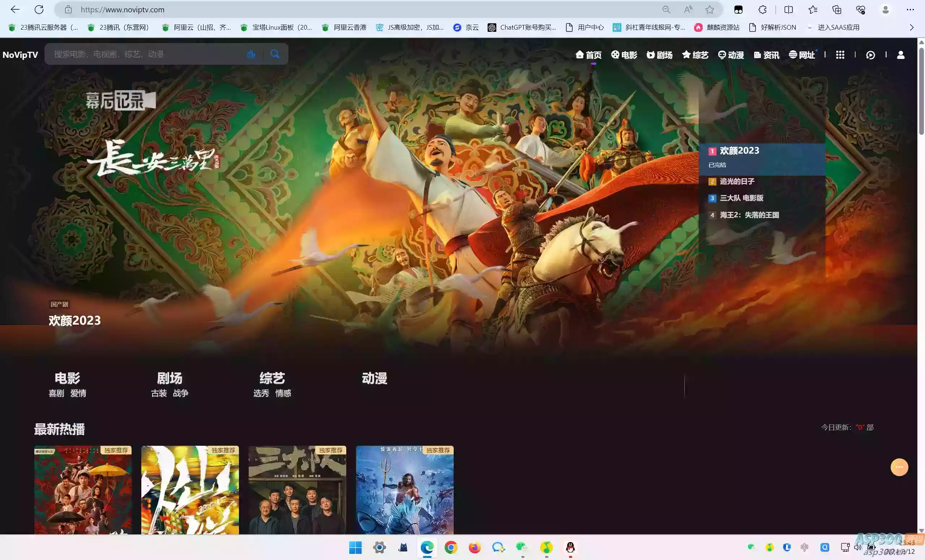925x560 pixels.
Task: Click the search magnifier on NoVipTV
Action: (275, 54)
